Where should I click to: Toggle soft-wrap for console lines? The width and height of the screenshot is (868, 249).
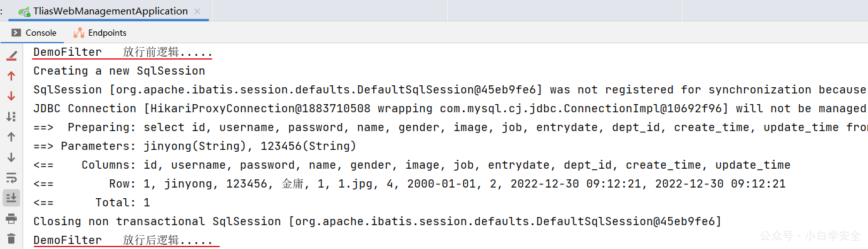click(x=11, y=177)
